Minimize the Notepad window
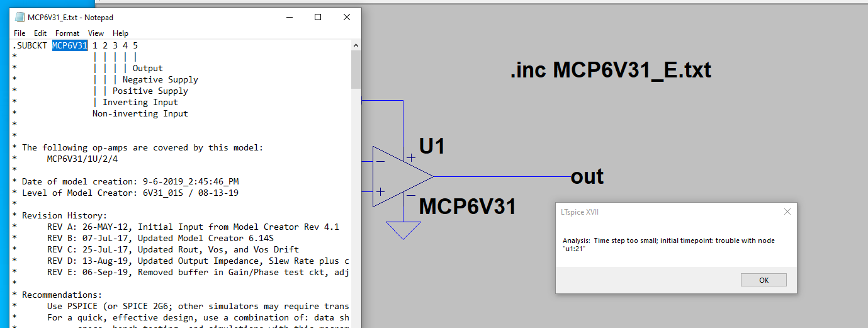The image size is (868, 328). 289,17
